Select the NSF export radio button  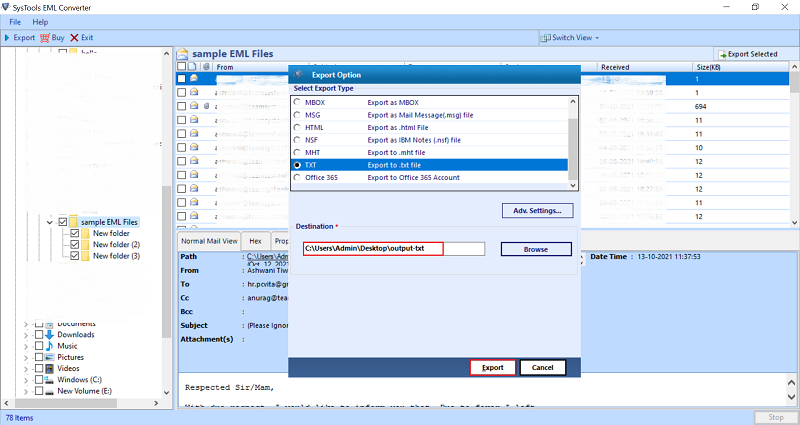[x=297, y=140]
